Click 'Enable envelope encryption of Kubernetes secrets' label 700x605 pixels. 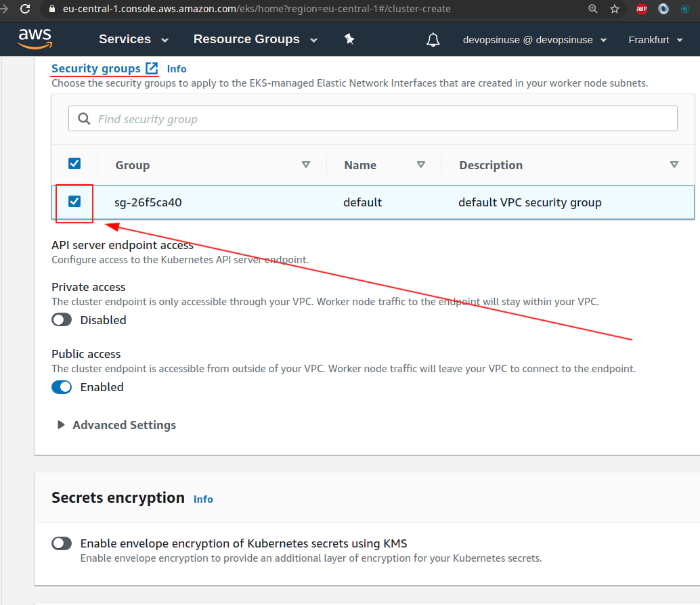(x=244, y=543)
